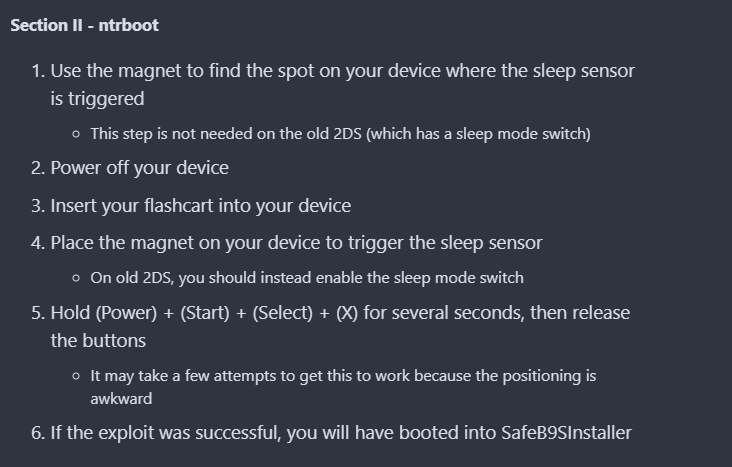Click the bullet marker before 'On old 2DS'
The height and width of the screenshot is (467, 732).
click(77, 278)
